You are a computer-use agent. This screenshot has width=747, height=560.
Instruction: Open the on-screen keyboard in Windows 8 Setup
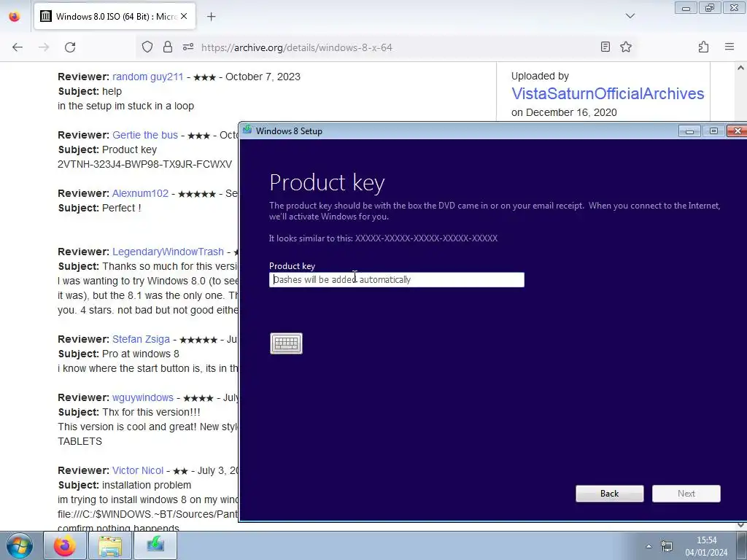coord(286,343)
